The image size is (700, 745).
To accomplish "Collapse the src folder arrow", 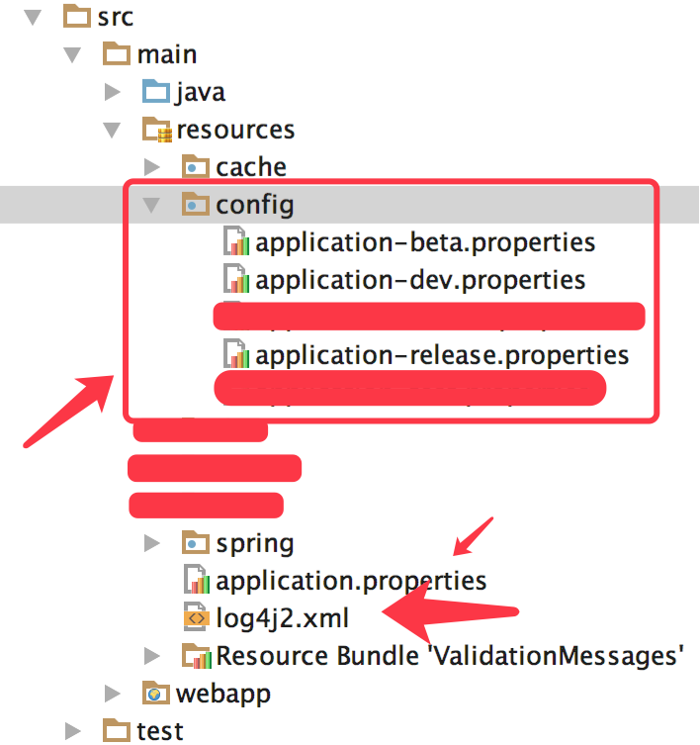I will [x=33, y=17].
